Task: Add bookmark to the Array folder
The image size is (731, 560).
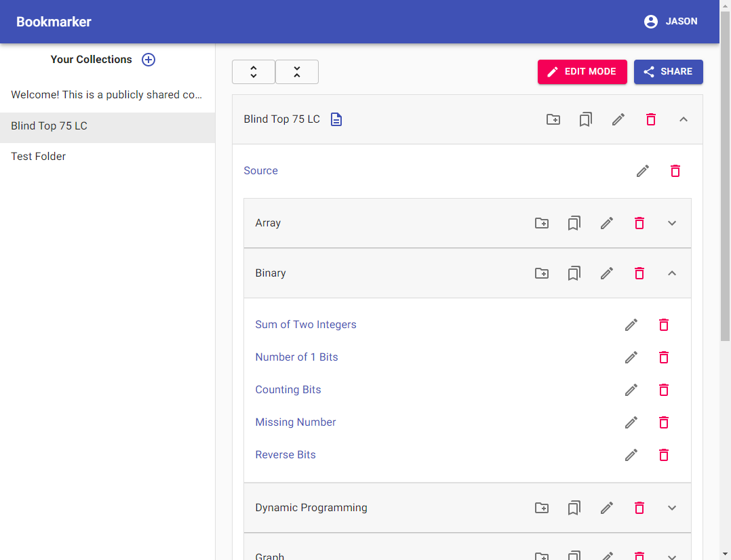Action: (574, 223)
